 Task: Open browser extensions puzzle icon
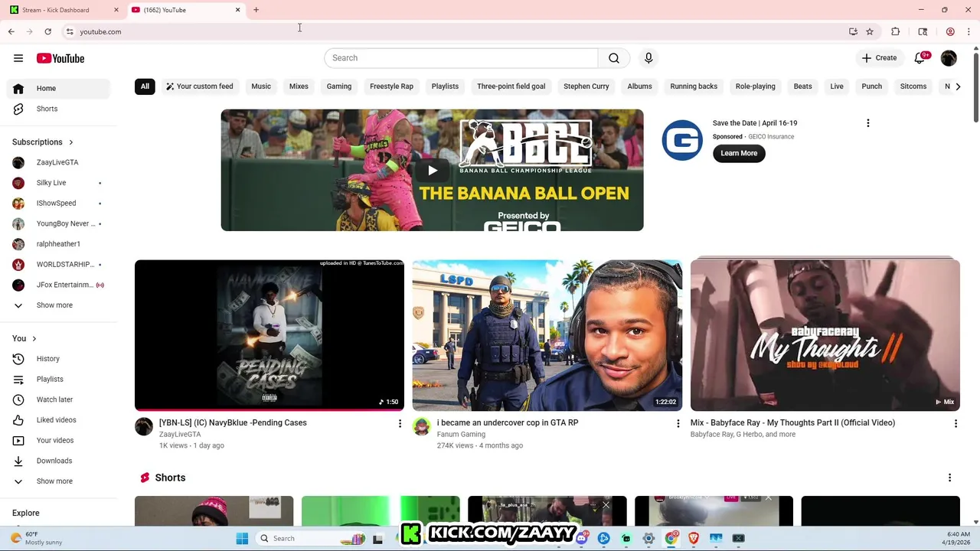click(x=895, y=31)
